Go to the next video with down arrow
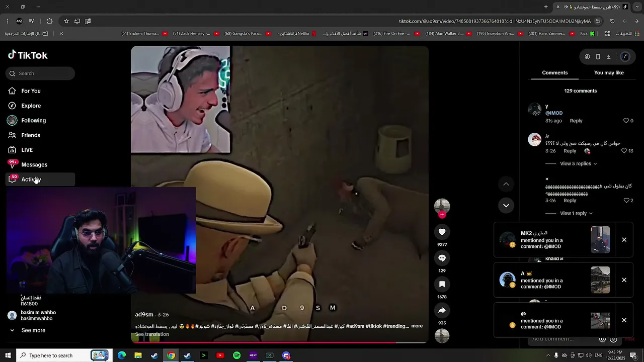This screenshot has height=362, width=644. point(506,205)
